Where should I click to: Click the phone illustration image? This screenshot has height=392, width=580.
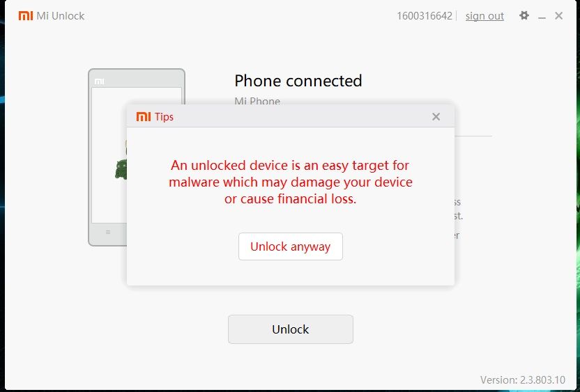[x=137, y=157]
